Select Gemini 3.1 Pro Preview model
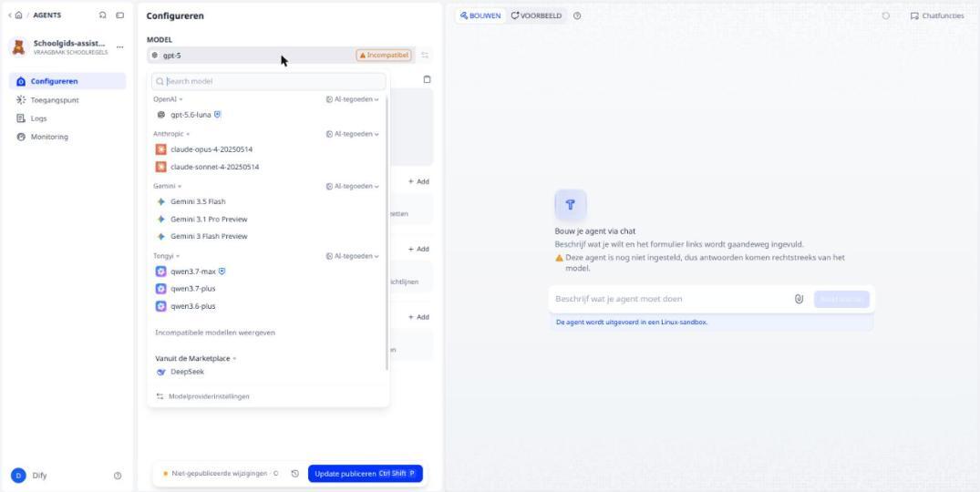Image resolution: width=980 pixels, height=492 pixels. (x=267, y=220)
